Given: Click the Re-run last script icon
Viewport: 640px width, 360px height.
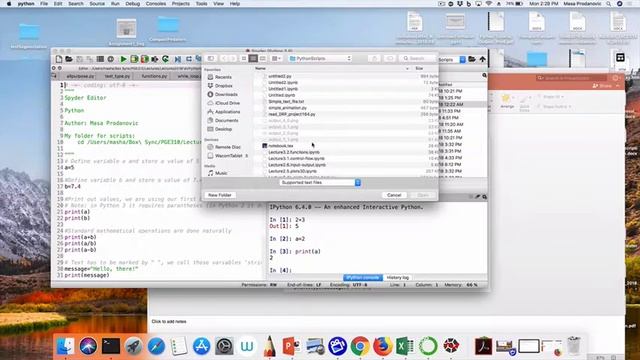Looking at the screenshot, I should [165, 59].
